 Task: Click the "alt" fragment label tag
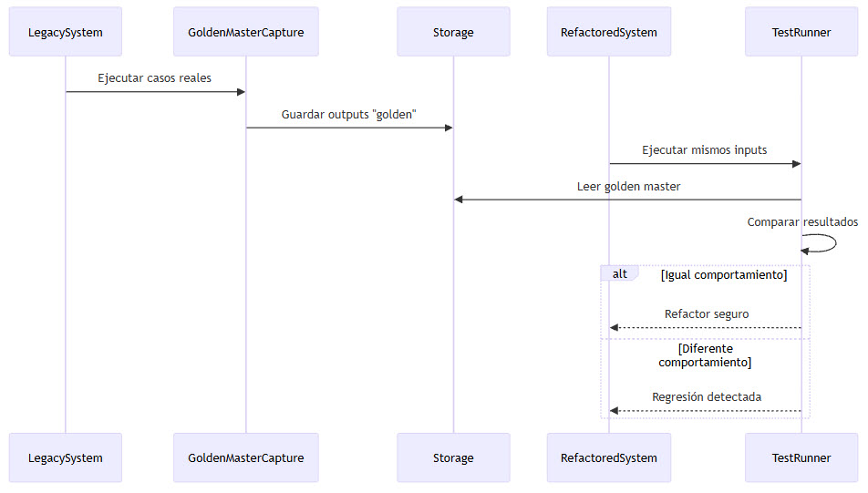620,274
